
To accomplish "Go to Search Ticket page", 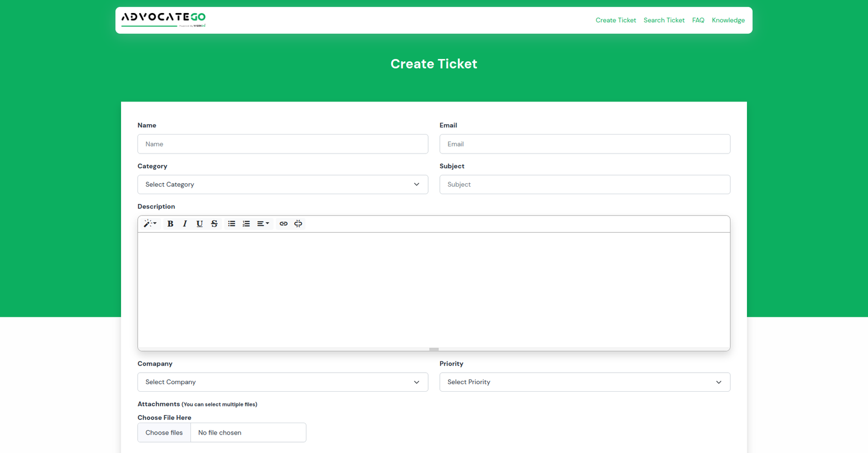I will 663,20.
